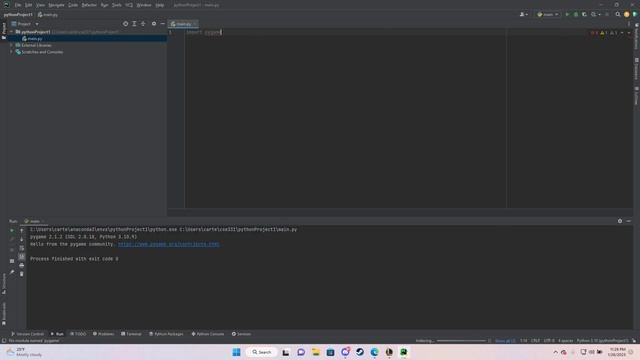This screenshot has width=640, height=360.
Task: Click the Windows Start button
Action: tap(236, 352)
